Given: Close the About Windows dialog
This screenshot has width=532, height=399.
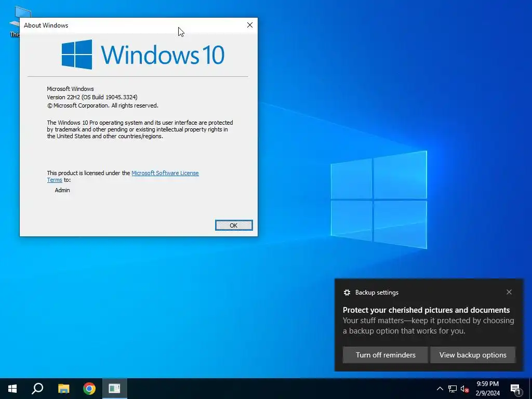Looking at the screenshot, I should [x=250, y=25].
